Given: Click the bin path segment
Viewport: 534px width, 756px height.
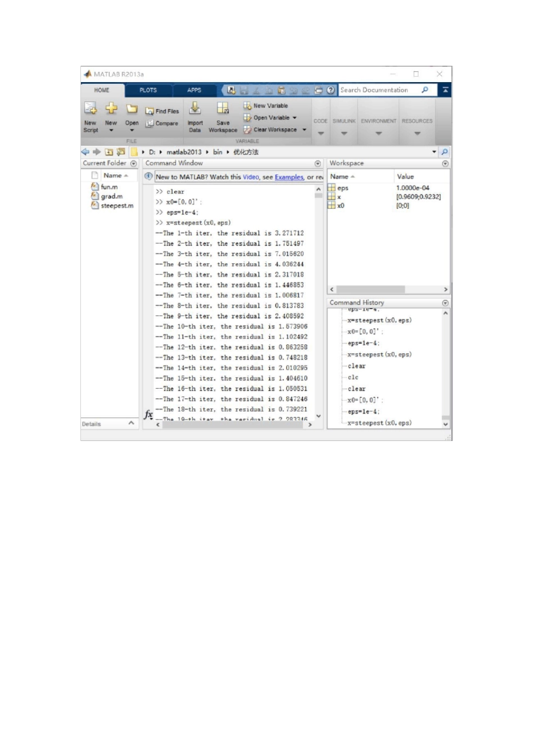Looking at the screenshot, I should pyautogui.click(x=218, y=152).
